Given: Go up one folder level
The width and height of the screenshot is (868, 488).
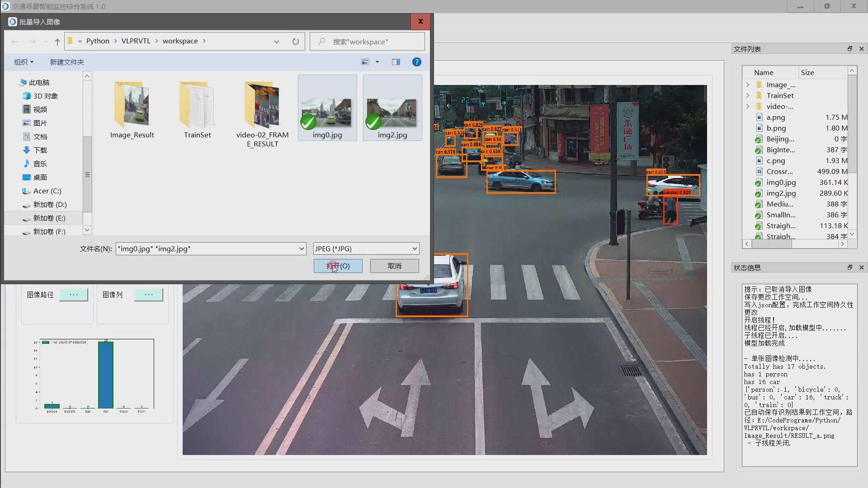Looking at the screenshot, I should 57,42.
